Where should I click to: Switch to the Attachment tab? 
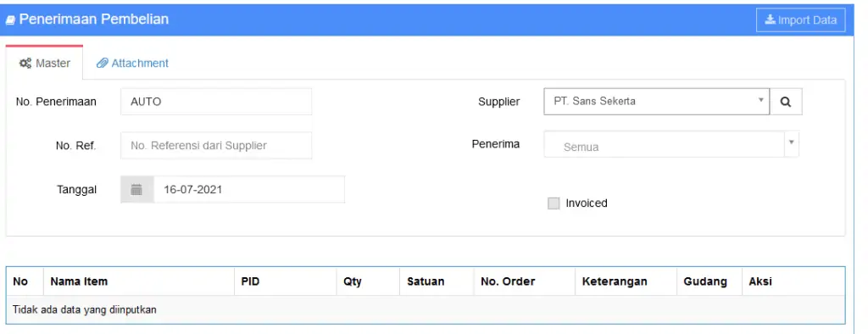coord(132,63)
